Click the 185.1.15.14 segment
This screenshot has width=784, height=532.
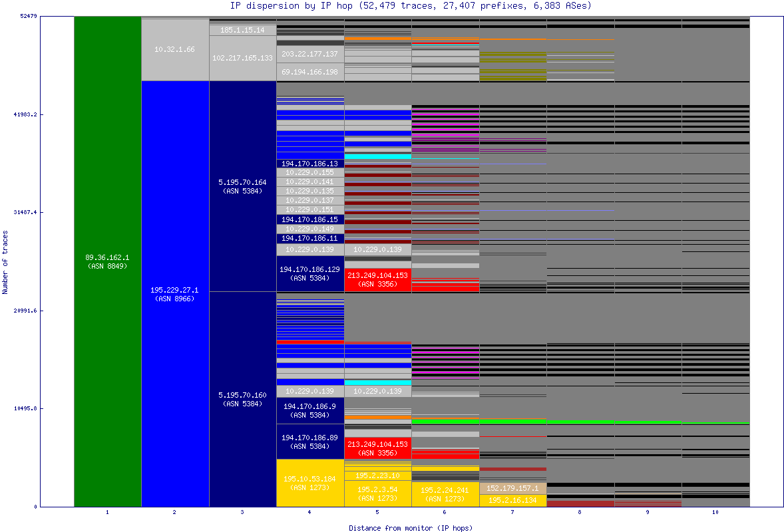pyautogui.click(x=242, y=30)
